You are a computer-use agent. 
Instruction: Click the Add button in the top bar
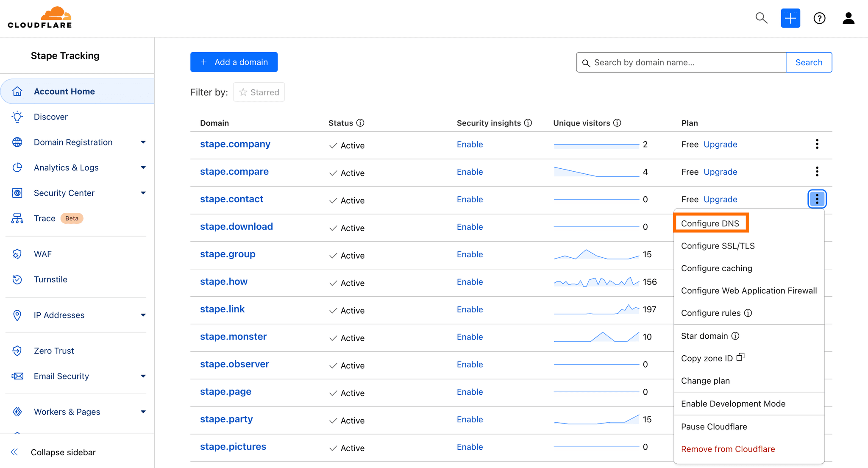click(790, 18)
